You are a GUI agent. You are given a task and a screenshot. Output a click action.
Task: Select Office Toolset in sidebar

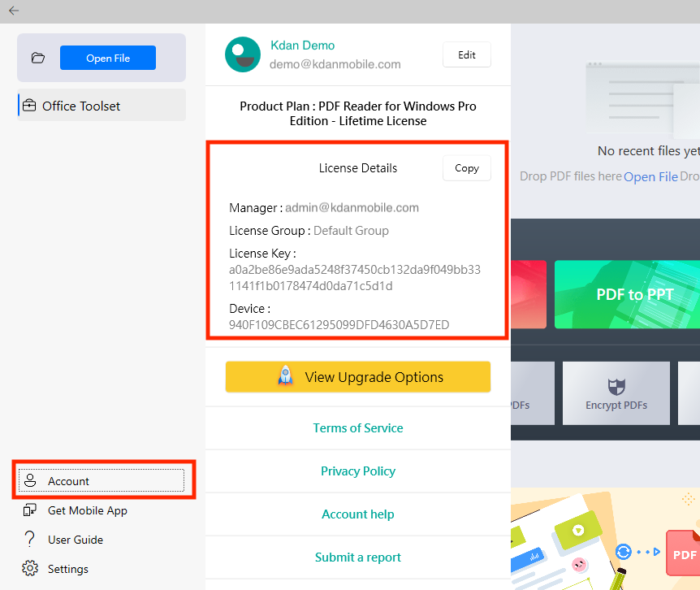tap(102, 106)
